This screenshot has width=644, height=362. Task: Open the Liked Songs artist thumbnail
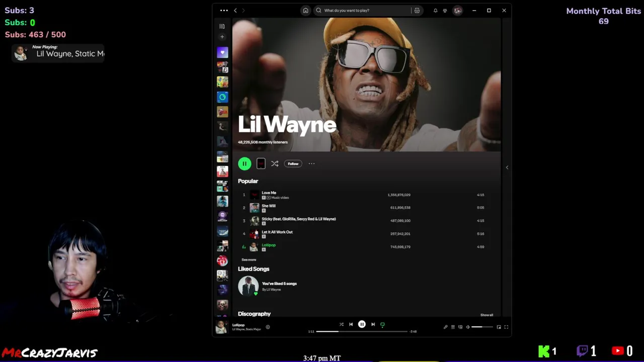248,286
